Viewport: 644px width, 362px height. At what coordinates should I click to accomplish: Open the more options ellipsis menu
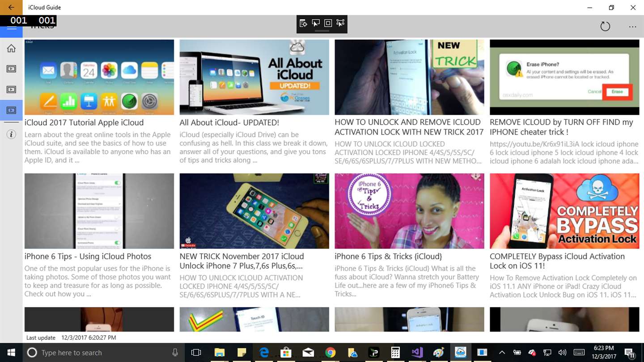click(x=632, y=27)
